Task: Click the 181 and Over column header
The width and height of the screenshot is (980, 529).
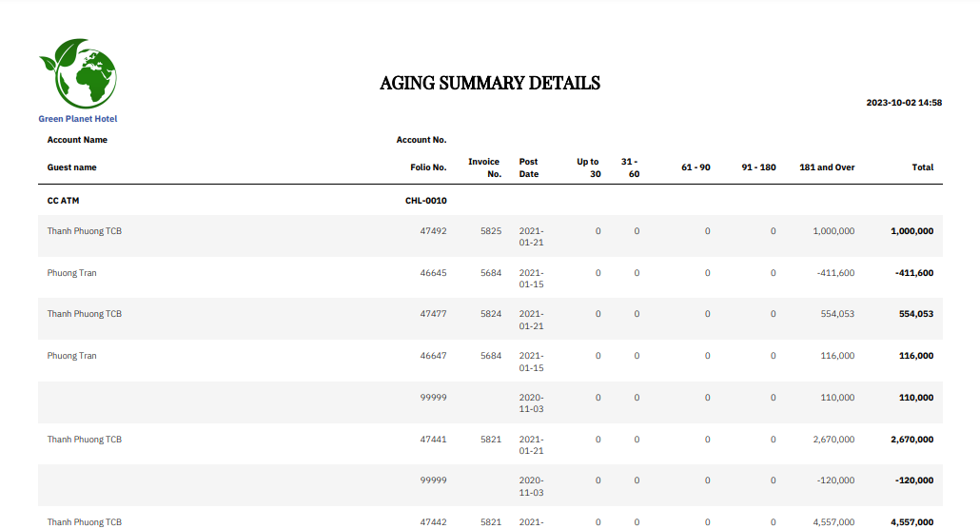Action: point(827,167)
